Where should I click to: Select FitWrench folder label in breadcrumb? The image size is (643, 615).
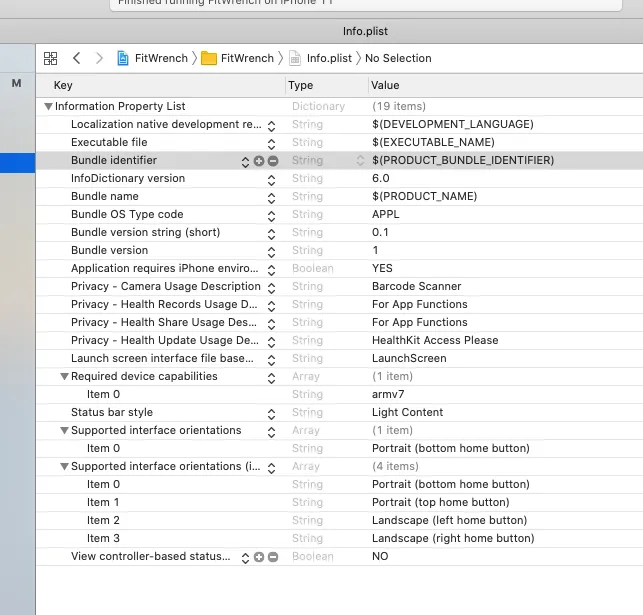(x=247, y=58)
